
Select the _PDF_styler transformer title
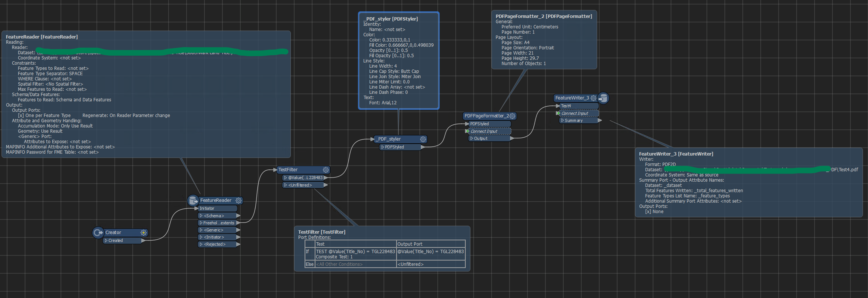click(x=388, y=139)
